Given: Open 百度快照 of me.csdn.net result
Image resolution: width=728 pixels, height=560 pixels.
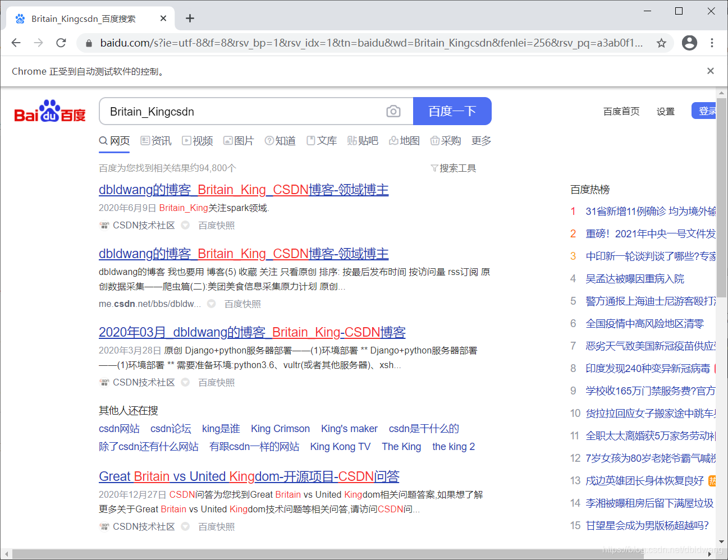Looking at the screenshot, I should (242, 304).
